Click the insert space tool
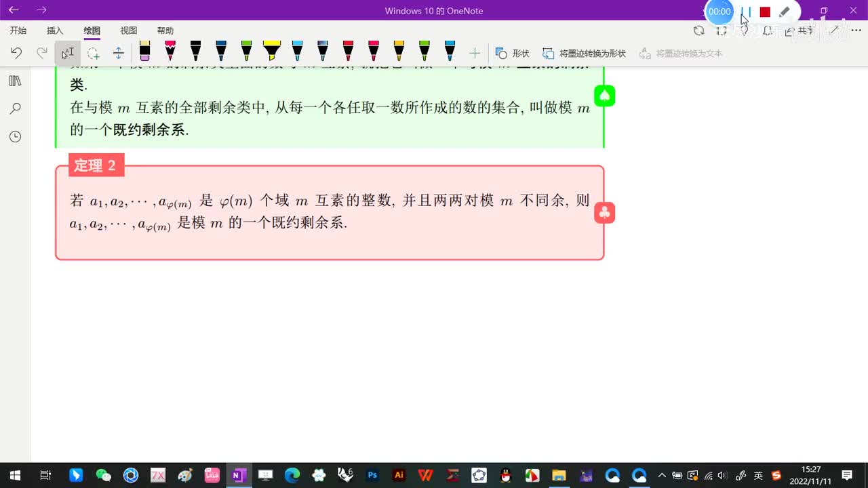The width and height of the screenshot is (868, 488). pyautogui.click(x=118, y=53)
